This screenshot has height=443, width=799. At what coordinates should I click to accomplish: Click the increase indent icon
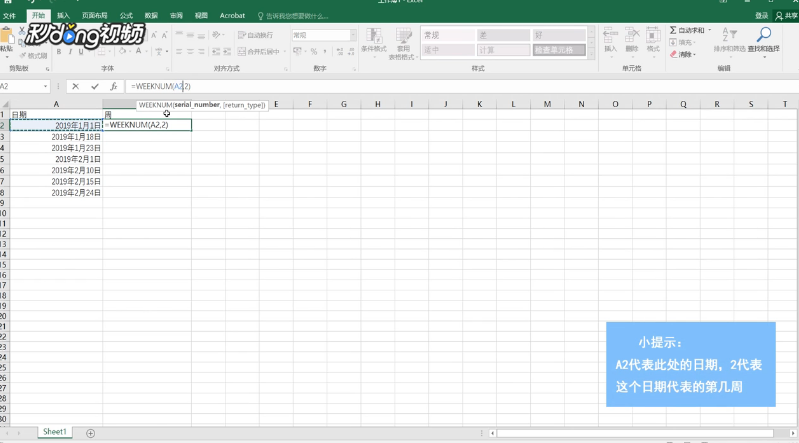pyautogui.click(x=227, y=51)
